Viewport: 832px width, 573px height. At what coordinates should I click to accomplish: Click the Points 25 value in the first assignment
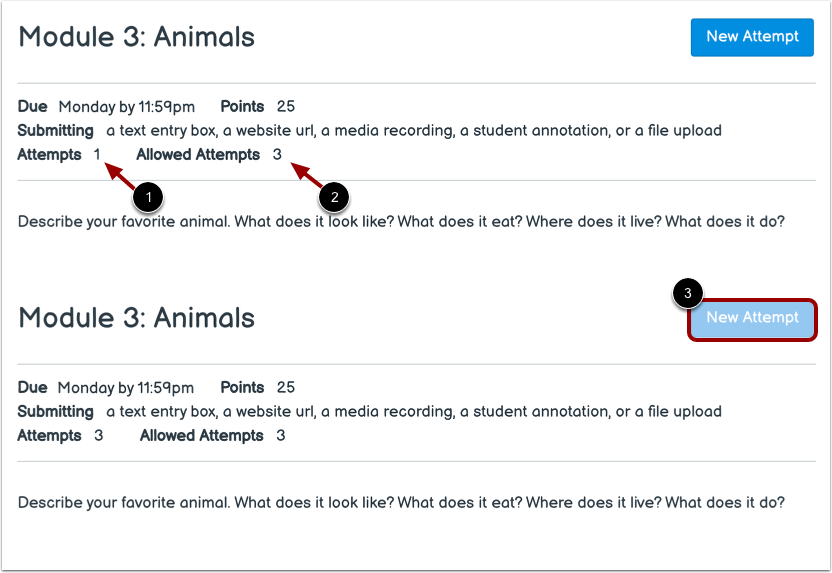click(x=286, y=106)
